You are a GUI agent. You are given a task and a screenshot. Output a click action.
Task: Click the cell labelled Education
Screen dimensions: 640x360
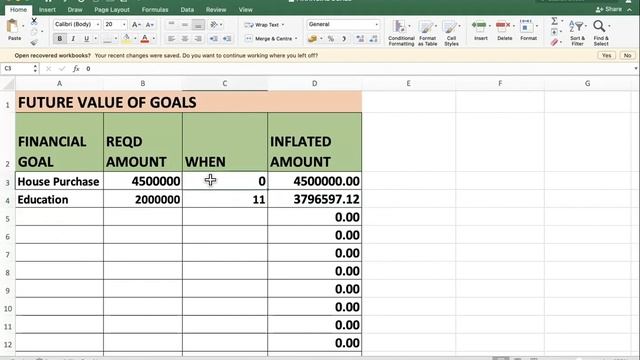[x=59, y=199]
